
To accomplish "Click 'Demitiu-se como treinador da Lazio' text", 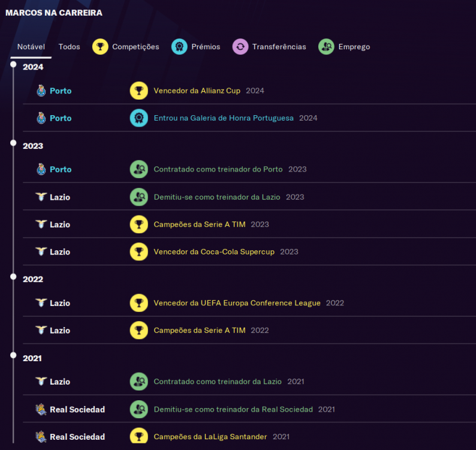I will [217, 197].
